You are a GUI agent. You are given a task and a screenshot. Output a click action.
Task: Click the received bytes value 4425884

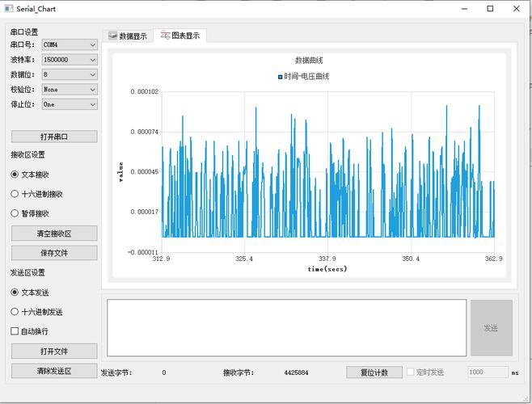point(296,372)
